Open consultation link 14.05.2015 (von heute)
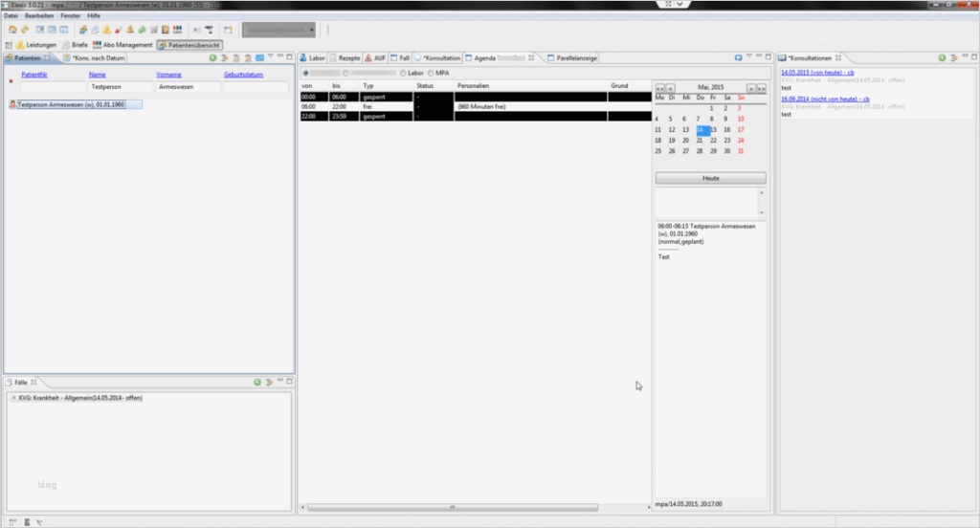 (817, 73)
